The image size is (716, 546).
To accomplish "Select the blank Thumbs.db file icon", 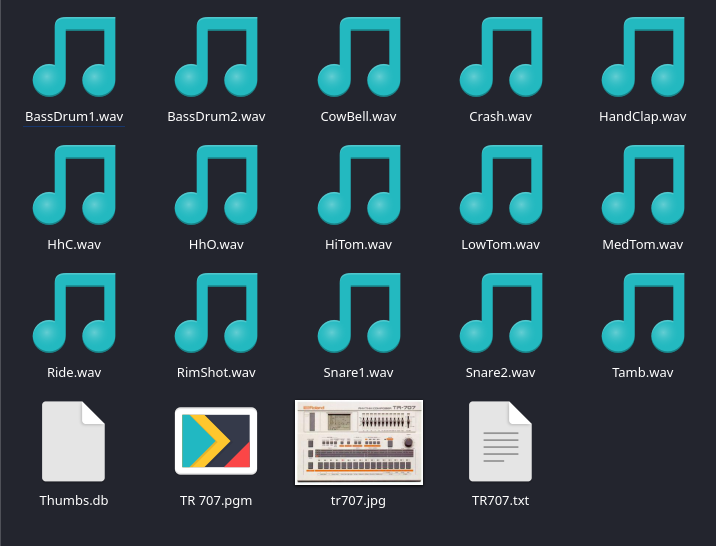I will (x=74, y=441).
